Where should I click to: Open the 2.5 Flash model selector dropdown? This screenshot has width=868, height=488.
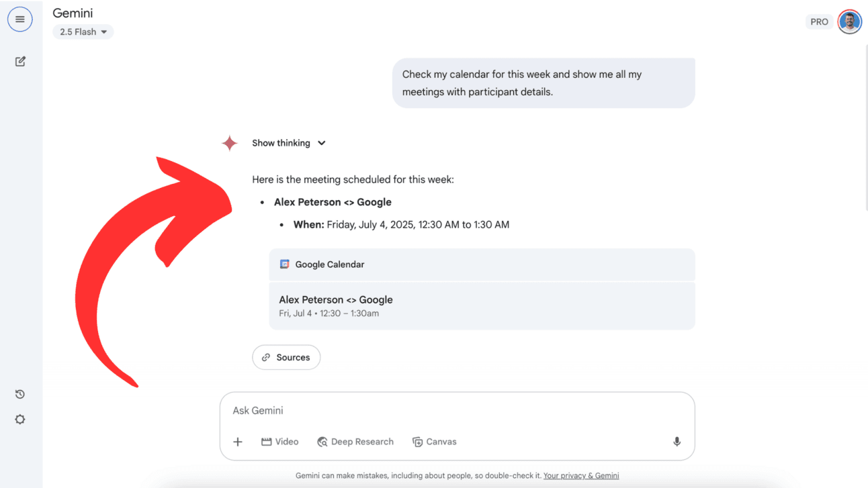click(83, 32)
